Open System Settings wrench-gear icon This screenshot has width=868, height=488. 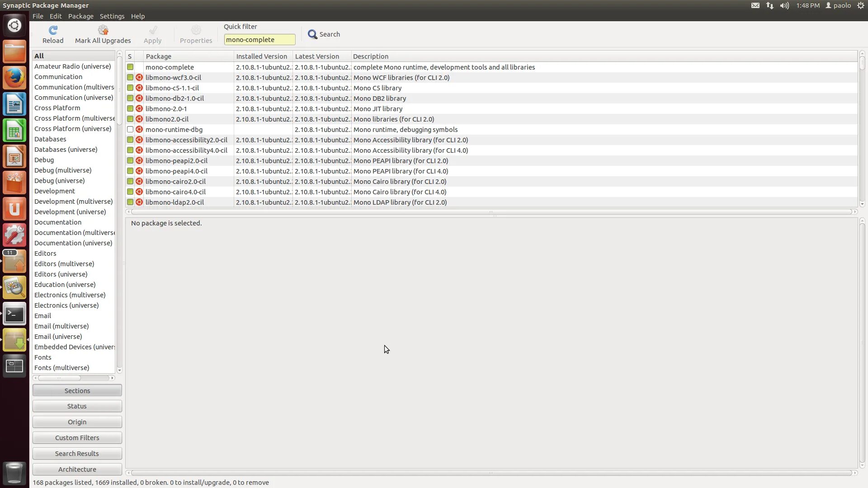click(14, 235)
